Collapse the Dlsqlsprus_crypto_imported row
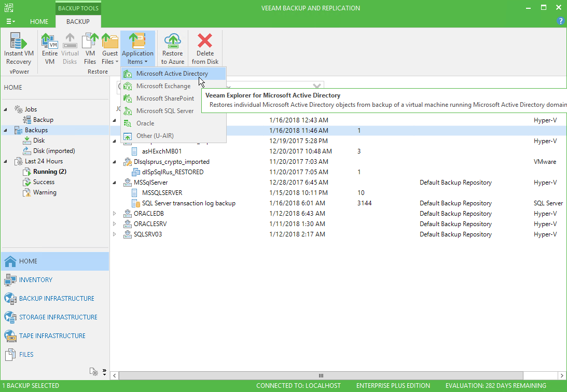Viewport: 567px width, 392px height. coord(114,162)
